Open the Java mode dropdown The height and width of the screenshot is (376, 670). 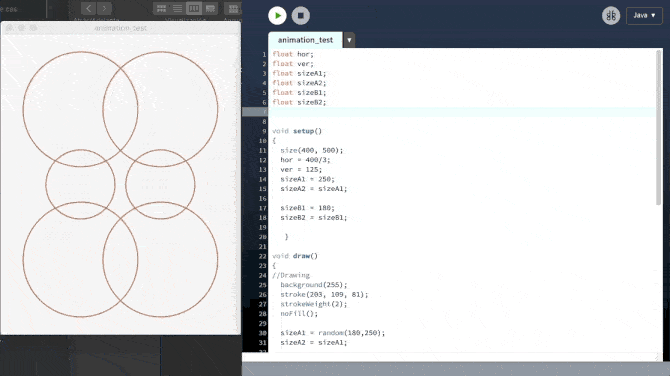click(x=644, y=15)
